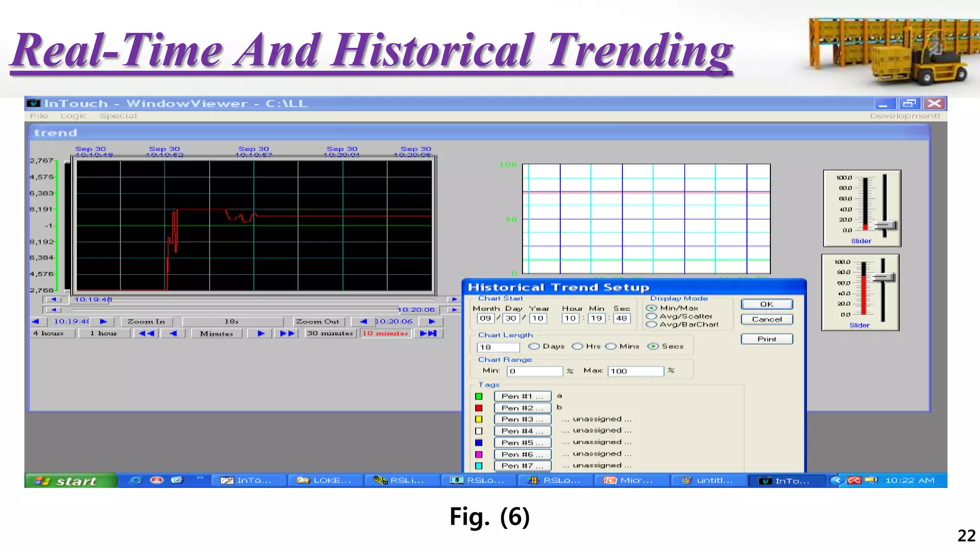
Task: Click single-right arrow just right of Minutes button
Action: pyautogui.click(x=261, y=333)
